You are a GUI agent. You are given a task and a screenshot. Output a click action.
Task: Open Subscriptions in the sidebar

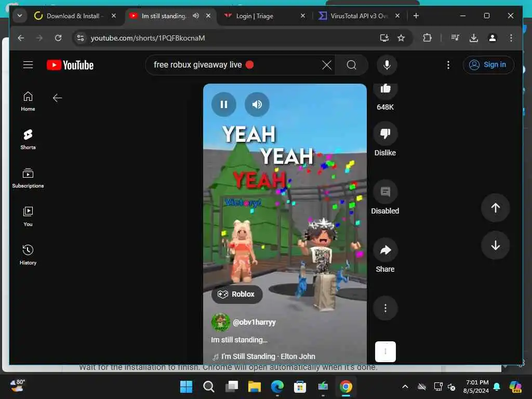coord(28,178)
